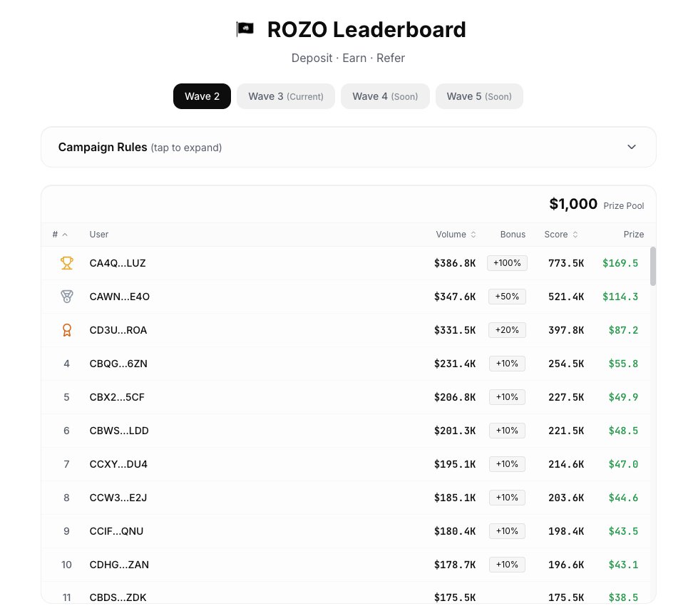
Task: Open the Campaign Rules panel header
Action: click(x=349, y=147)
